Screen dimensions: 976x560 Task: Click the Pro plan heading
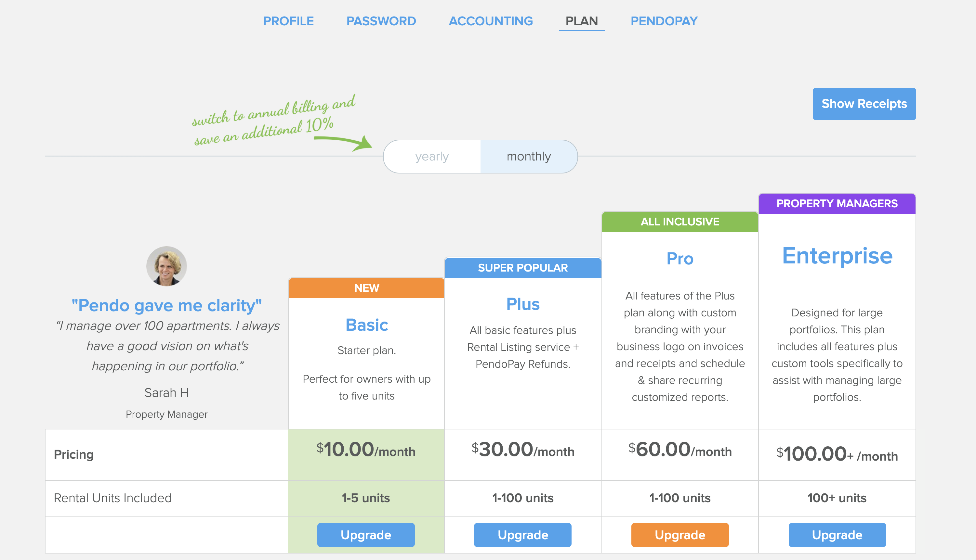pyautogui.click(x=680, y=259)
